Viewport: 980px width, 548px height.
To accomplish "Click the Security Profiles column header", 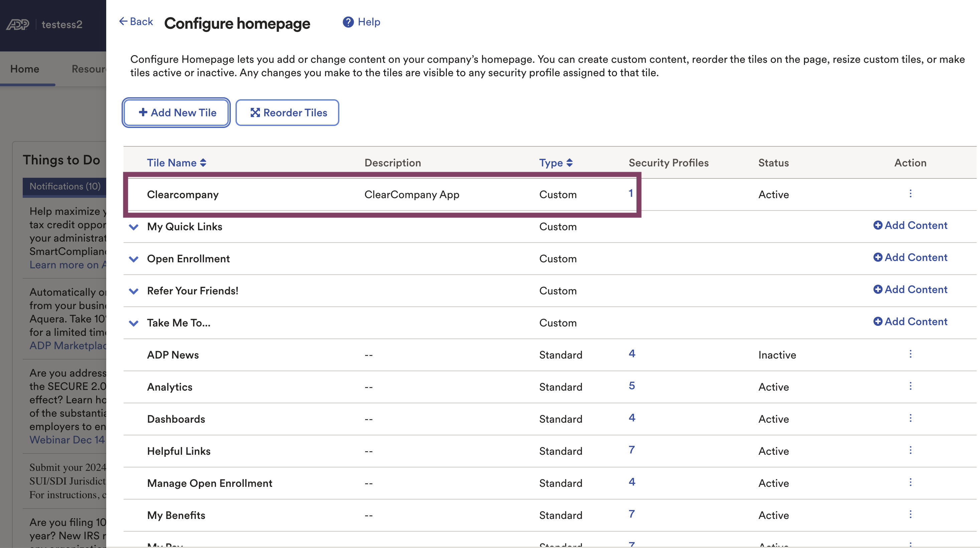I will [669, 163].
